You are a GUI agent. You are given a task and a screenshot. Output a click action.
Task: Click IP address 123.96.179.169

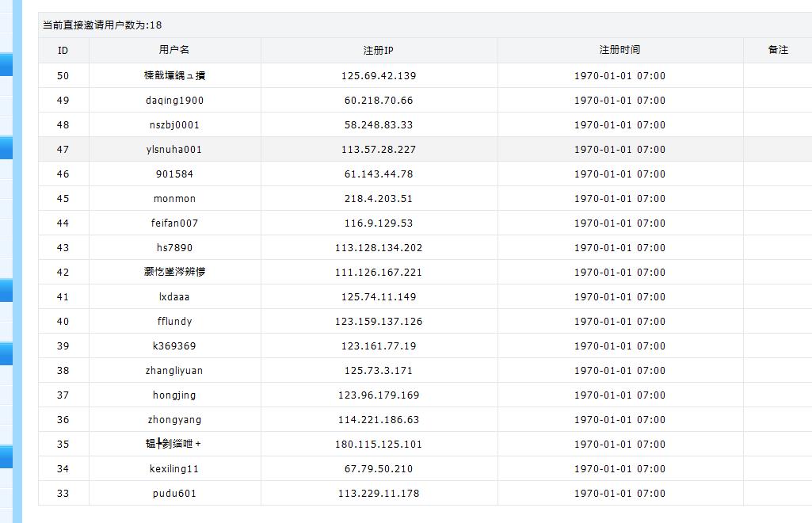point(379,395)
